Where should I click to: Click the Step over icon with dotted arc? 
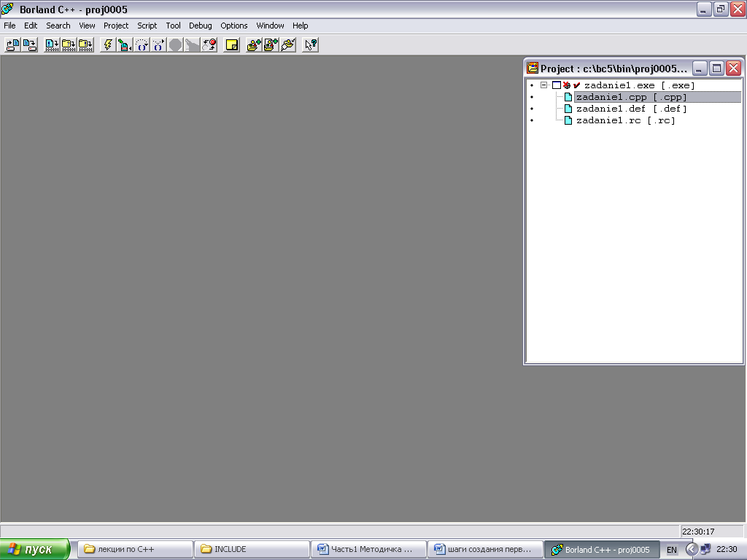(142, 44)
